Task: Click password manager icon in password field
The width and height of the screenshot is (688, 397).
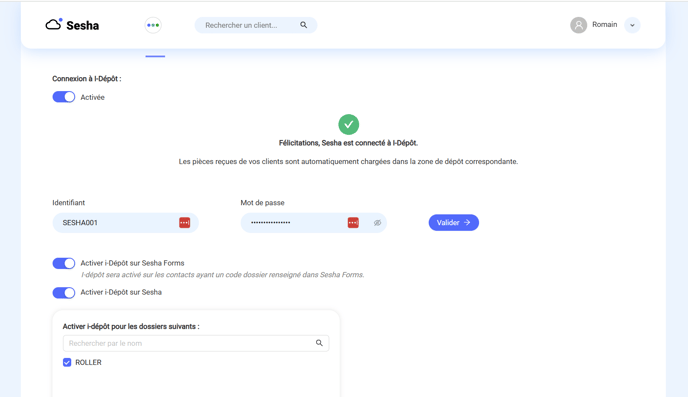Action: click(x=353, y=223)
